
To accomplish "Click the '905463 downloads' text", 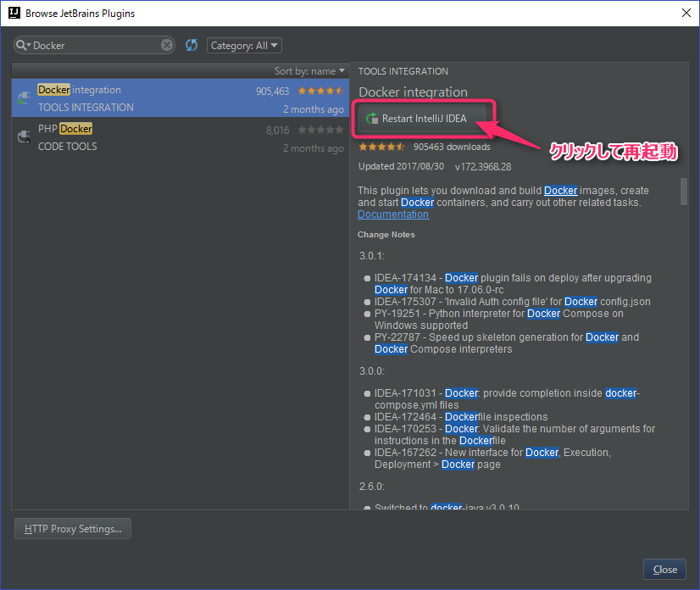I will tap(452, 147).
